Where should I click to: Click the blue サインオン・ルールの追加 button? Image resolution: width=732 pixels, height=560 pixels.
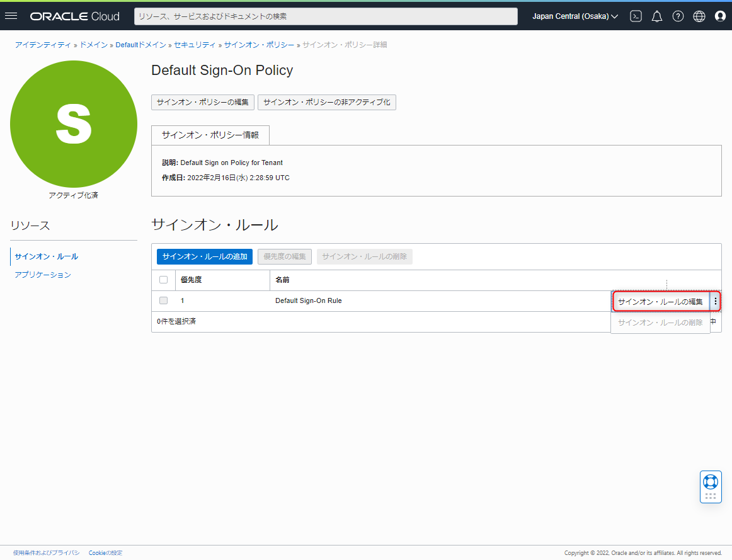pyautogui.click(x=205, y=256)
